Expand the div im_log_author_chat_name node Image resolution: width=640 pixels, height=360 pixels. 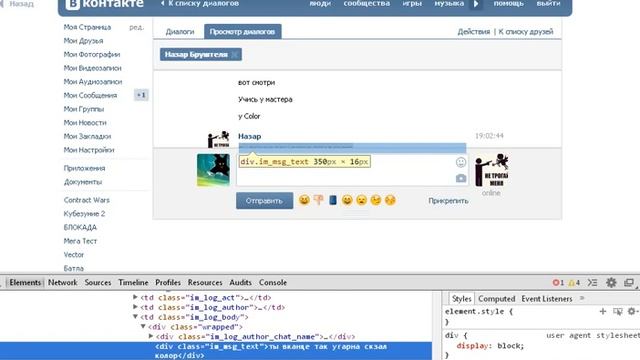coord(151,336)
